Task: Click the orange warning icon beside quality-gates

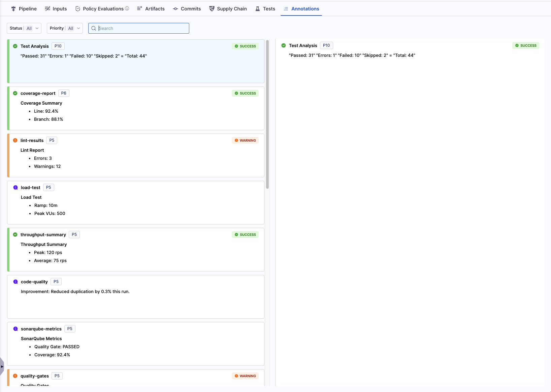Action: pyautogui.click(x=15, y=376)
